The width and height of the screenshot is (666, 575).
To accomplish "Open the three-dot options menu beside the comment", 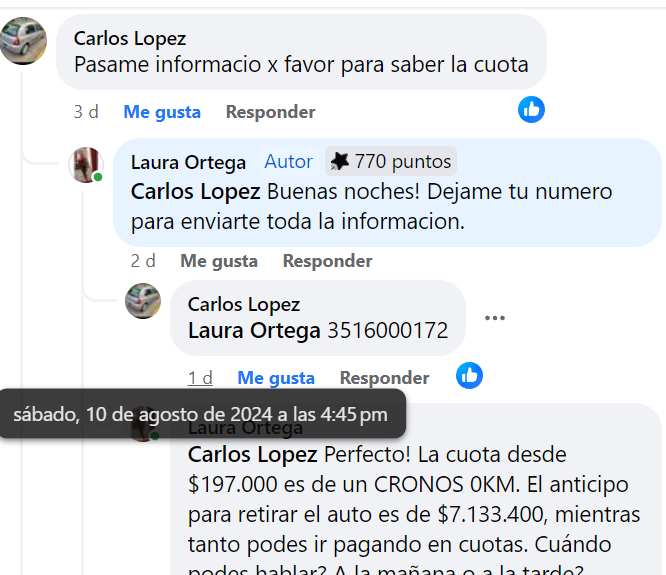I will tap(495, 318).
